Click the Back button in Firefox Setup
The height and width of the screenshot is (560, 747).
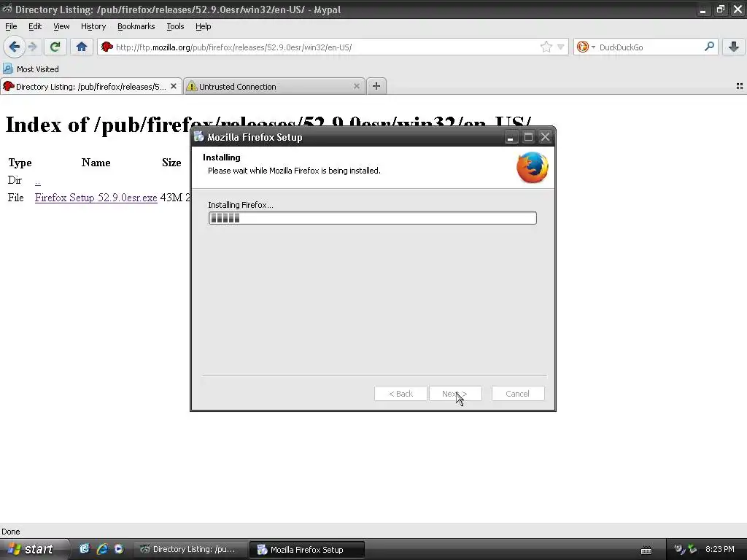click(x=400, y=394)
